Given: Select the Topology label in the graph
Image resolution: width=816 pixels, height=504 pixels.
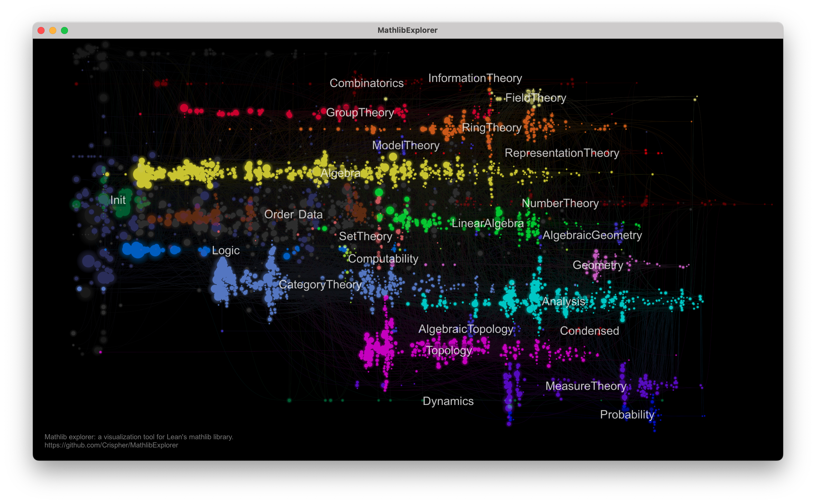Looking at the screenshot, I should click(449, 351).
